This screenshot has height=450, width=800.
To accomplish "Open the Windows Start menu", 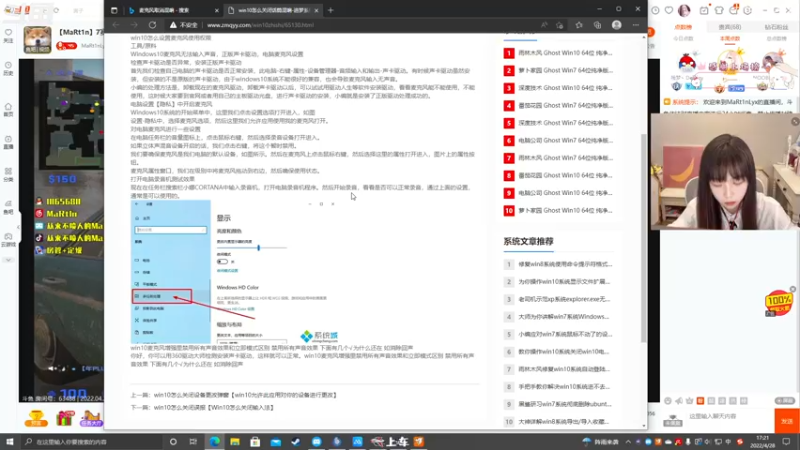I will coord(9,441).
